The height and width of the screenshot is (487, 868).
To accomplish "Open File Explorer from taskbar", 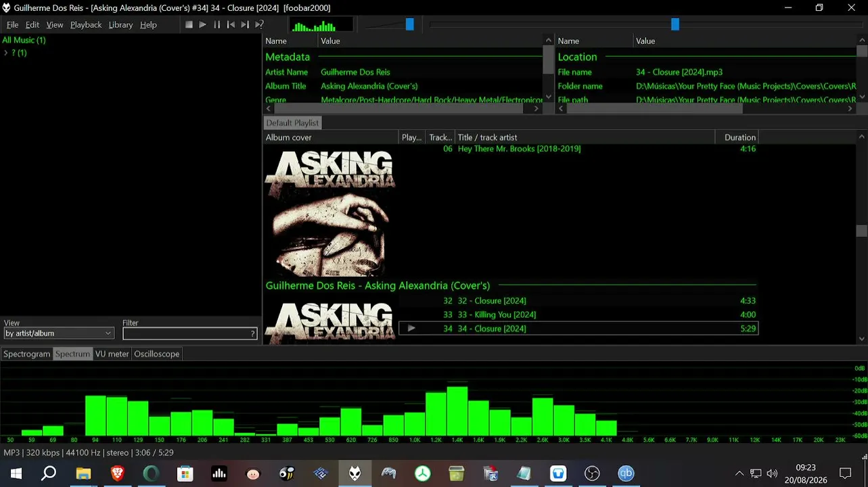I will click(x=83, y=473).
